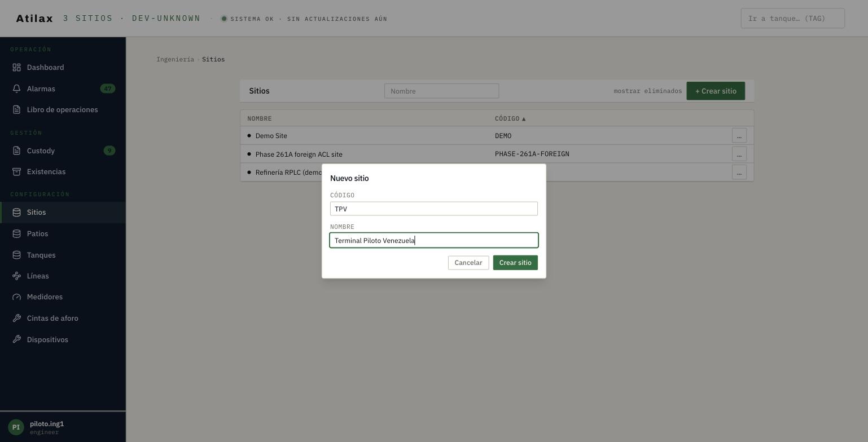This screenshot has height=442, width=868.
Task: Click the Dispositivos wrench icon
Action: tap(17, 340)
